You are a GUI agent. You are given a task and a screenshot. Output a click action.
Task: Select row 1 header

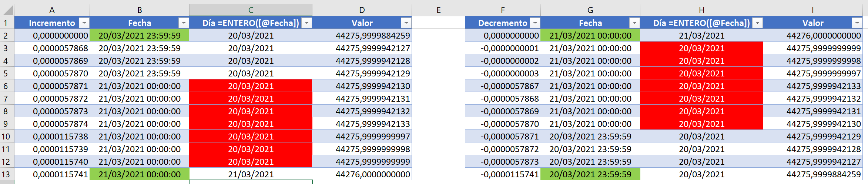pos(7,23)
